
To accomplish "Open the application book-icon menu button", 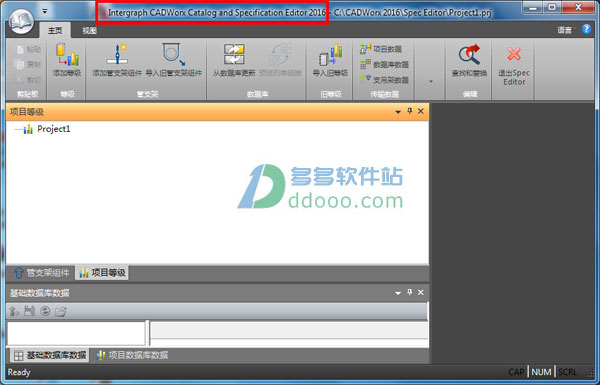I will [x=21, y=21].
